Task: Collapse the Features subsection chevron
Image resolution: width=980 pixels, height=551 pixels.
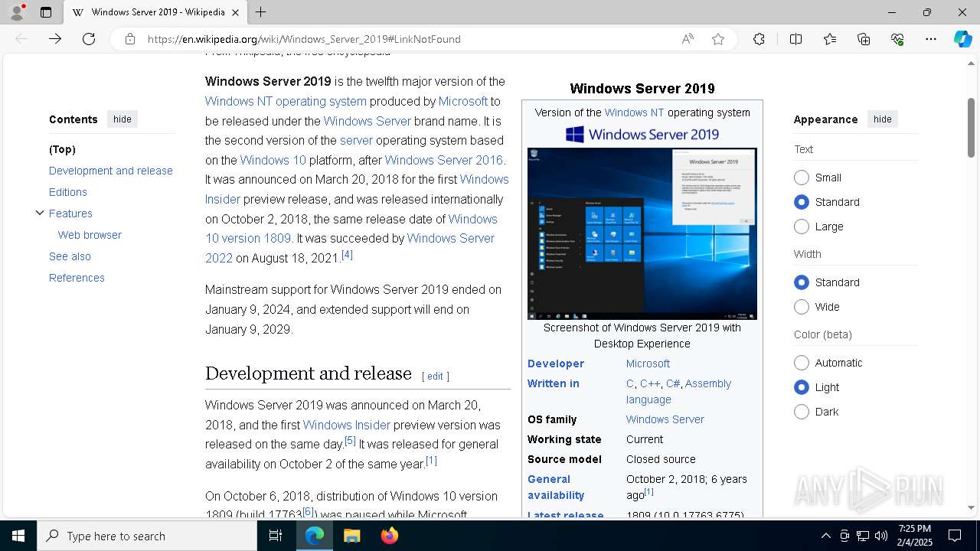Action: coord(40,213)
